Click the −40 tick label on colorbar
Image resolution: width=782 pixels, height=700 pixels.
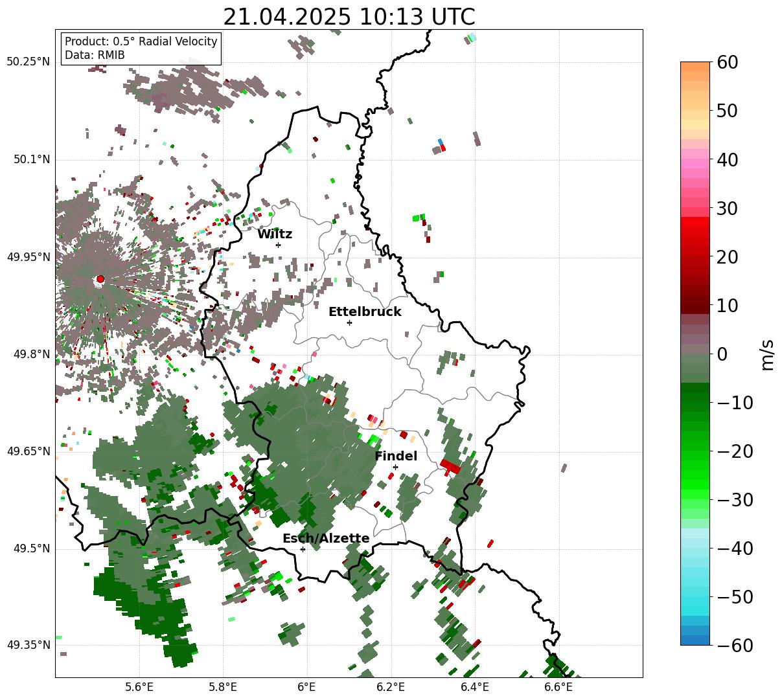(x=735, y=548)
